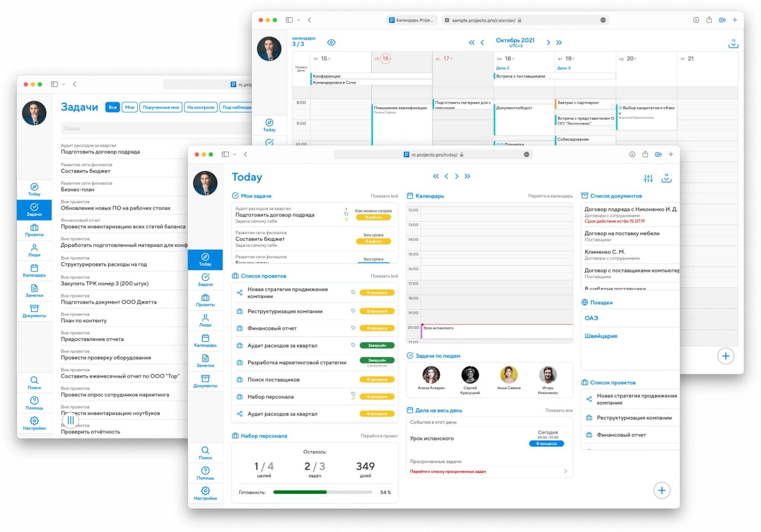The height and width of the screenshot is (532, 761).
Task: Open Люди in the Задачи window sidebar
Action: click(34, 250)
